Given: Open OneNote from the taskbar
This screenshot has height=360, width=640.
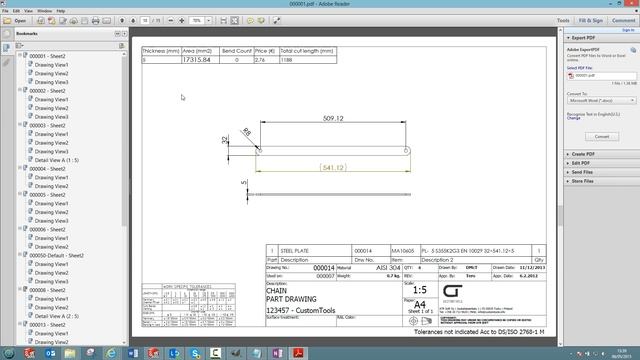Looking at the screenshot, I should [278, 353].
